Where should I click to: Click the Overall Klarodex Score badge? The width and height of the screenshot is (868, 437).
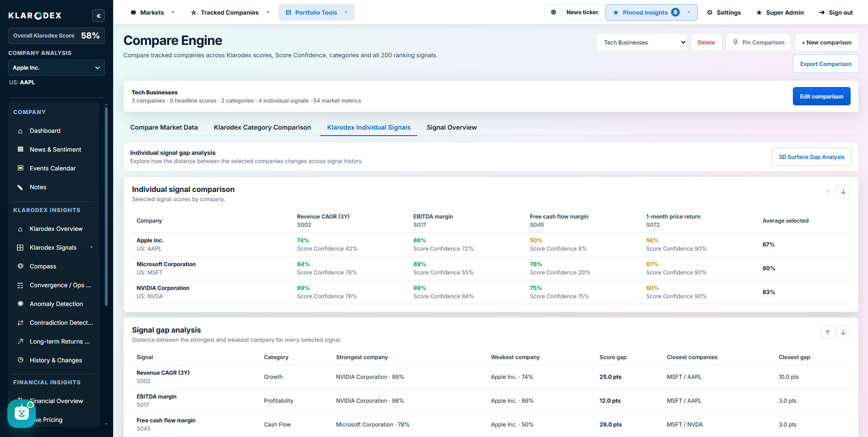click(56, 36)
